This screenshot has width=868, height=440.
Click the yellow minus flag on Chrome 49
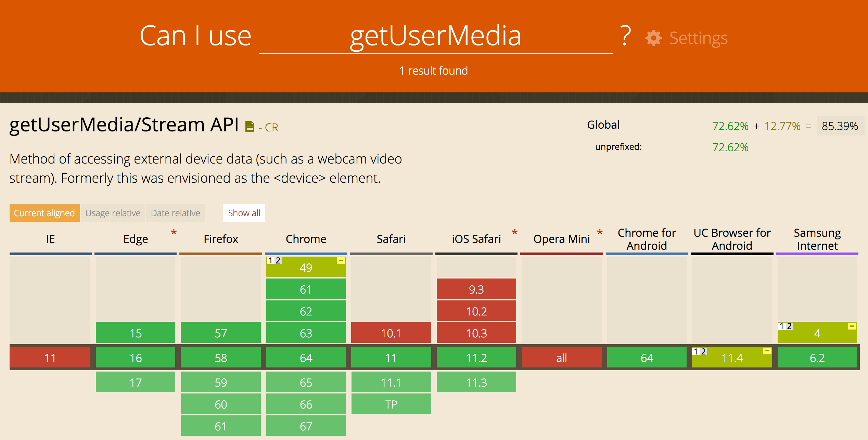point(341,261)
